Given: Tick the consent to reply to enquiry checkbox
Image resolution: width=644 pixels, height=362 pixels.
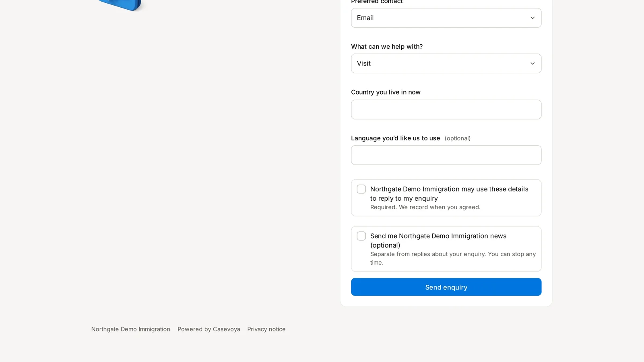Looking at the screenshot, I should pos(361,189).
